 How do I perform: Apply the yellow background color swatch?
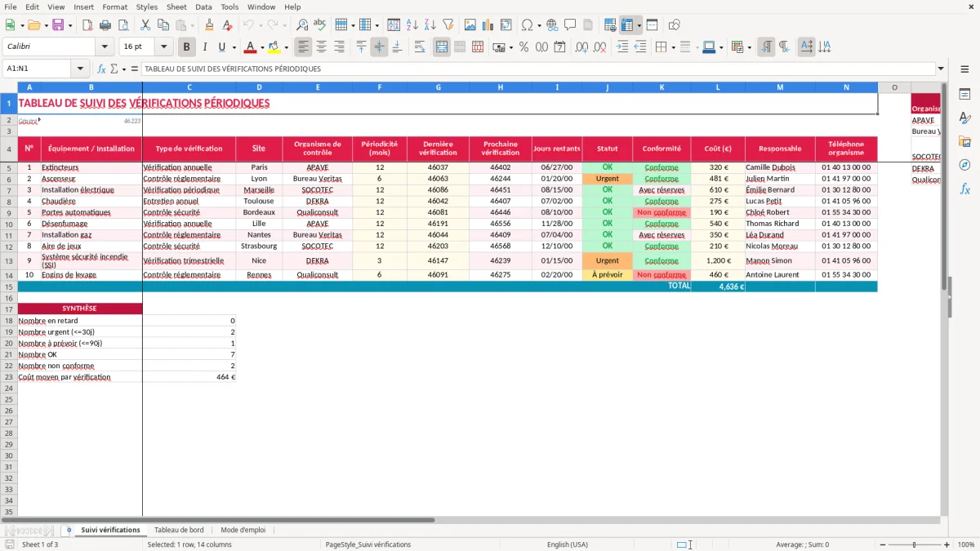(274, 47)
